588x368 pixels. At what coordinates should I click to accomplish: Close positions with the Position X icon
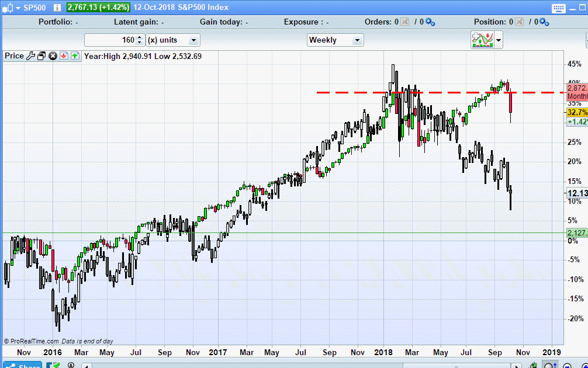click(519, 22)
